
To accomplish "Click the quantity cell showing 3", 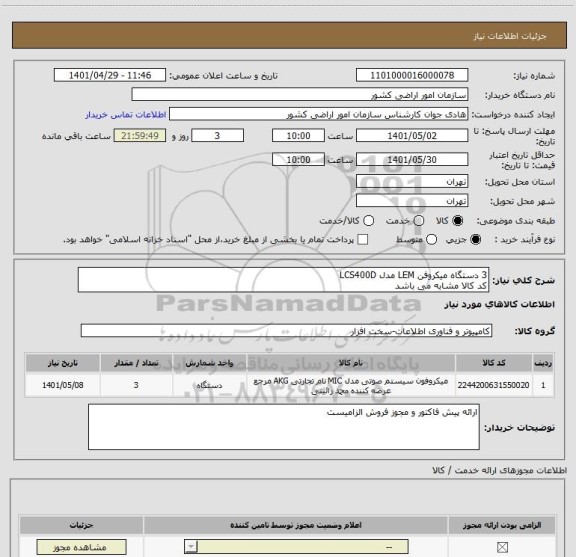I will click(136, 385).
